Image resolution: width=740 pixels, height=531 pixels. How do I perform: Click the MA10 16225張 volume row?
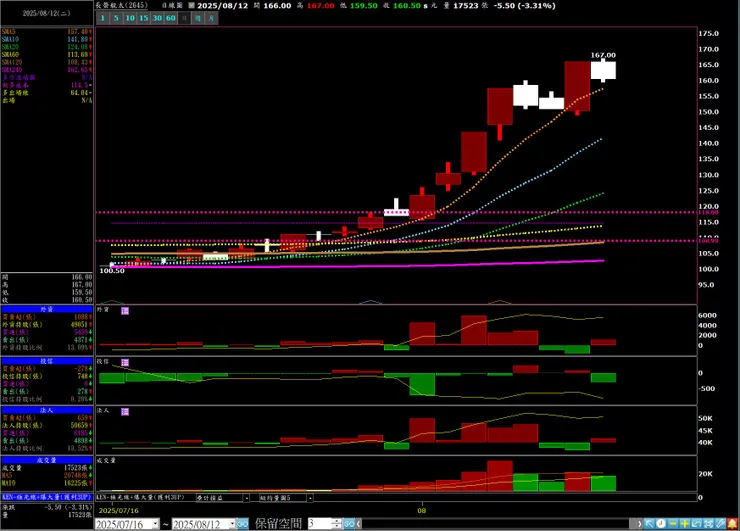47,483
